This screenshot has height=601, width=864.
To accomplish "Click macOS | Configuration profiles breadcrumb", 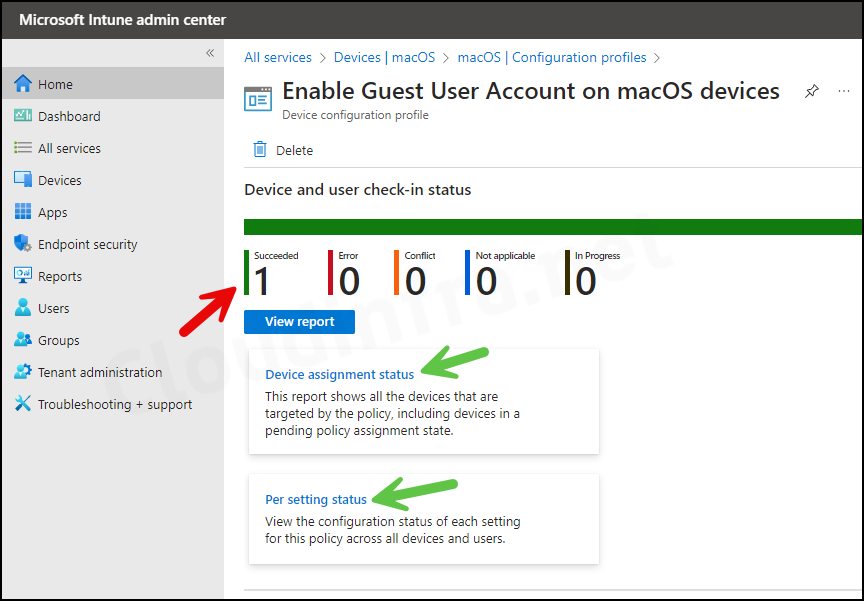I will [x=552, y=57].
